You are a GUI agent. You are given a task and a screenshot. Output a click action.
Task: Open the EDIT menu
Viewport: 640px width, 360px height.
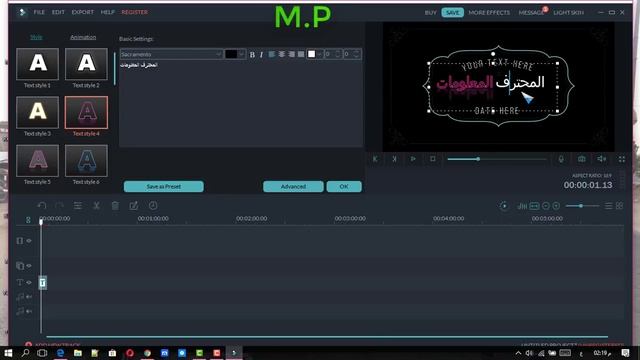click(x=58, y=12)
